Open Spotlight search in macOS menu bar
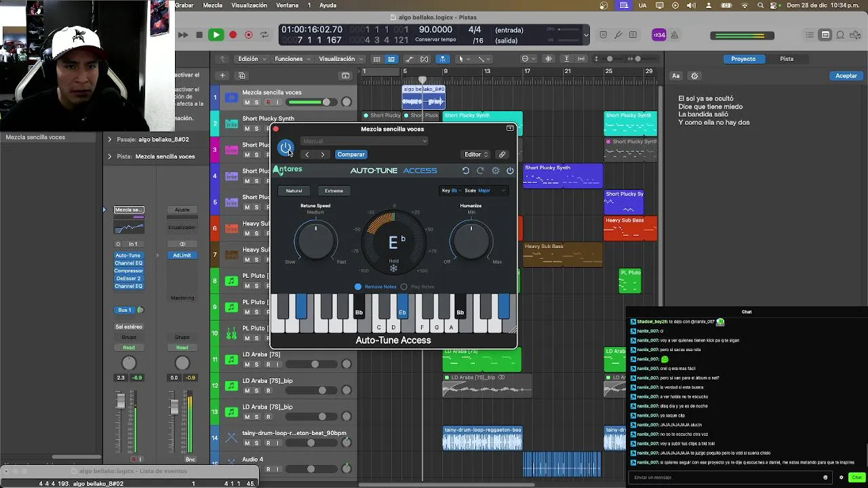The width and height of the screenshot is (868, 488). [759, 5]
